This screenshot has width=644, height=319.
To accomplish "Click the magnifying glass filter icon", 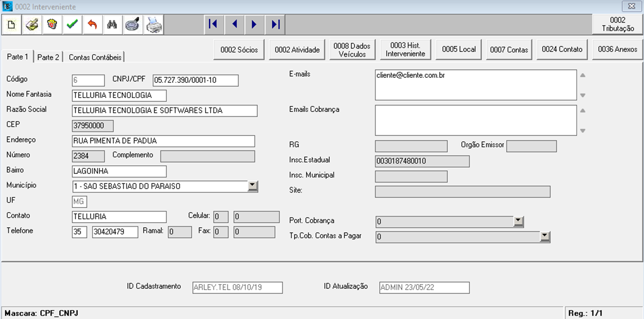I will tap(132, 25).
